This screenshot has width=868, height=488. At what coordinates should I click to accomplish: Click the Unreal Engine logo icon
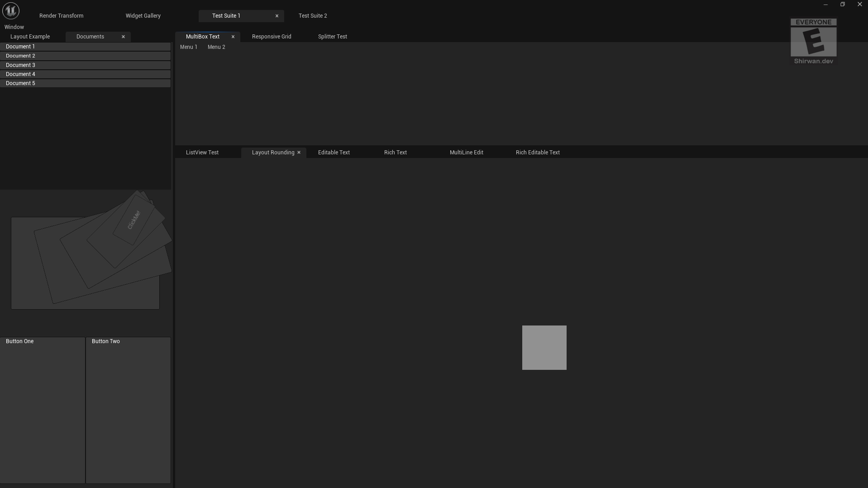tap(11, 10)
